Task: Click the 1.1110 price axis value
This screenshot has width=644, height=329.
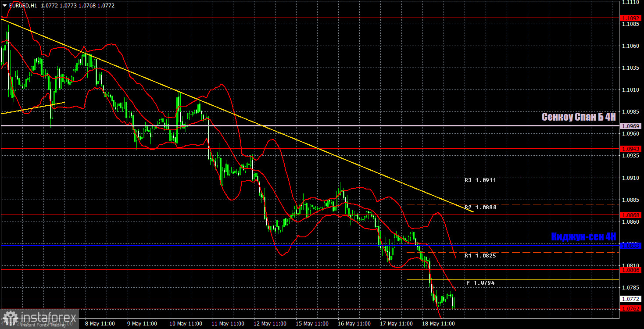Action: [631, 2]
